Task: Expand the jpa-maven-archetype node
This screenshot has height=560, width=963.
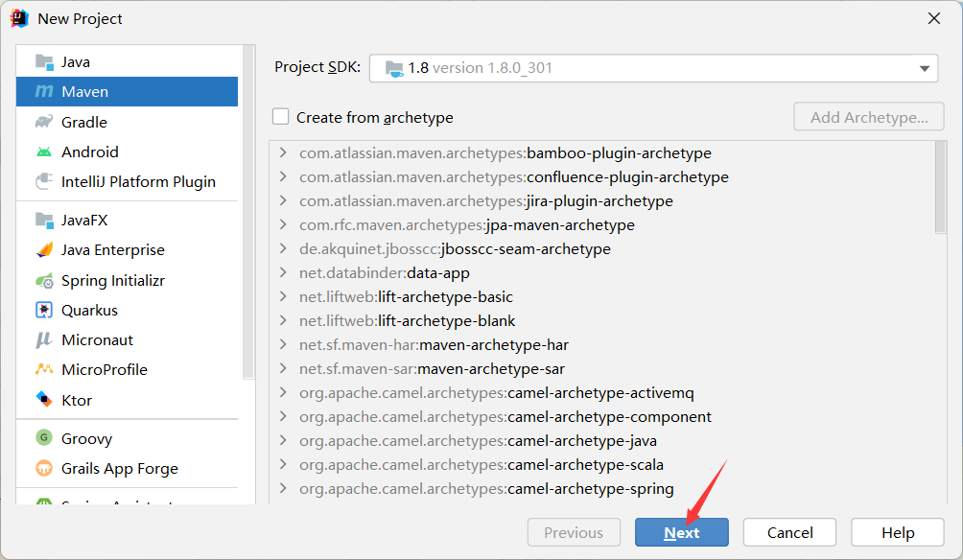Action: 283,225
